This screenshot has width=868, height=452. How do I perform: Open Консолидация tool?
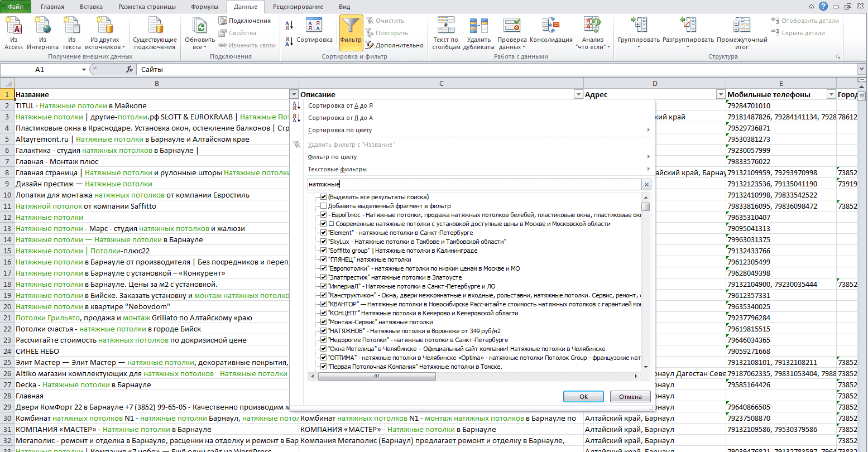pos(551,31)
